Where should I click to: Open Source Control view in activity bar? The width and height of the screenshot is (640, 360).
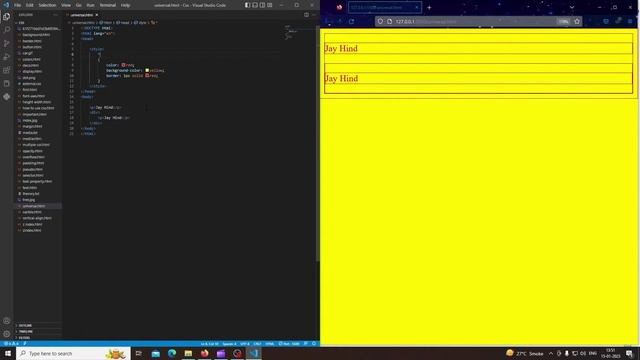tap(7, 43)
